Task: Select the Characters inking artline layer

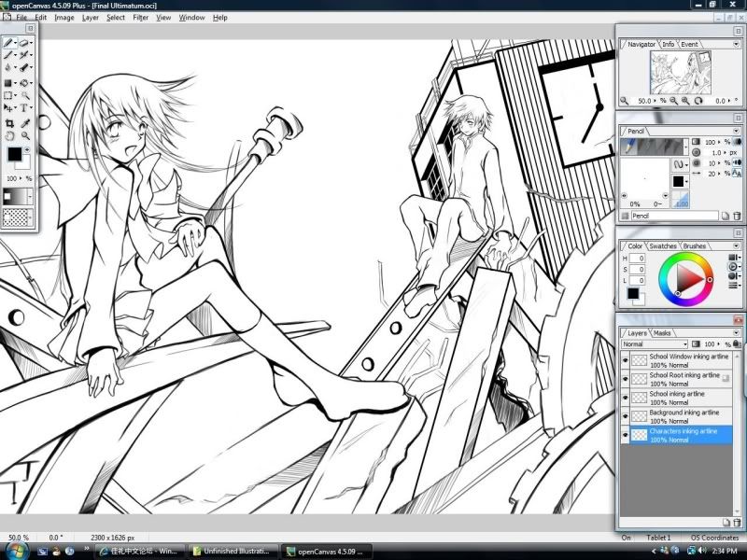Action: pos(682,435)
